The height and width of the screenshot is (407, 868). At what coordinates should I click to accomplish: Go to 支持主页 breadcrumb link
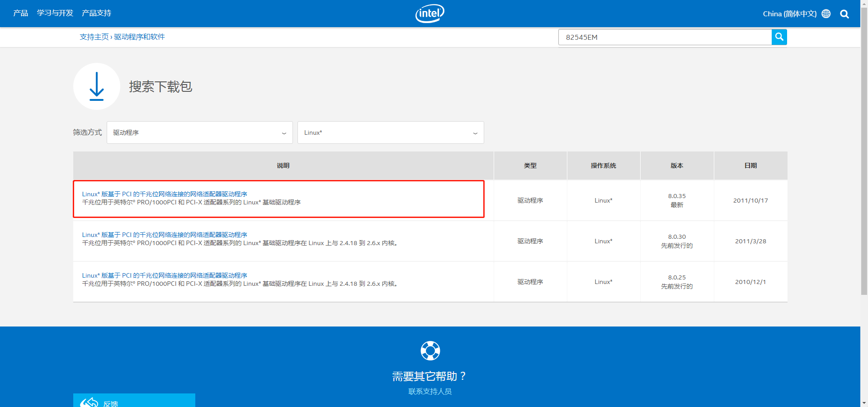pos(94,37)
